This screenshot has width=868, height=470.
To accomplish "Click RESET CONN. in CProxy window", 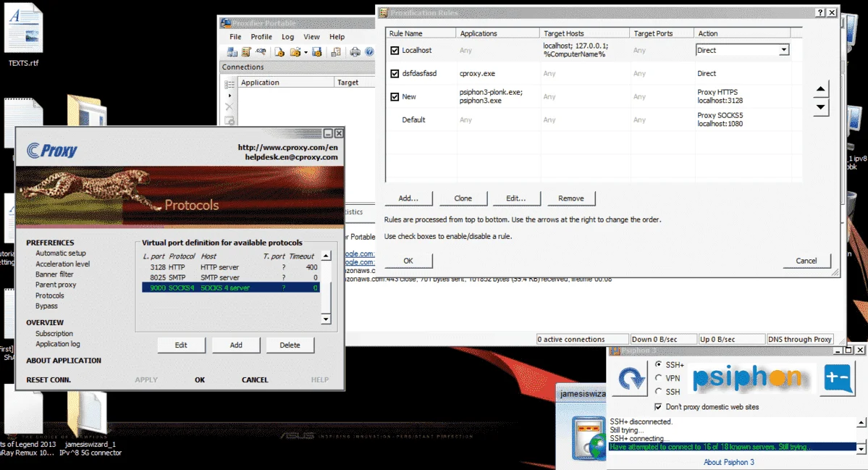I will 49,379.
